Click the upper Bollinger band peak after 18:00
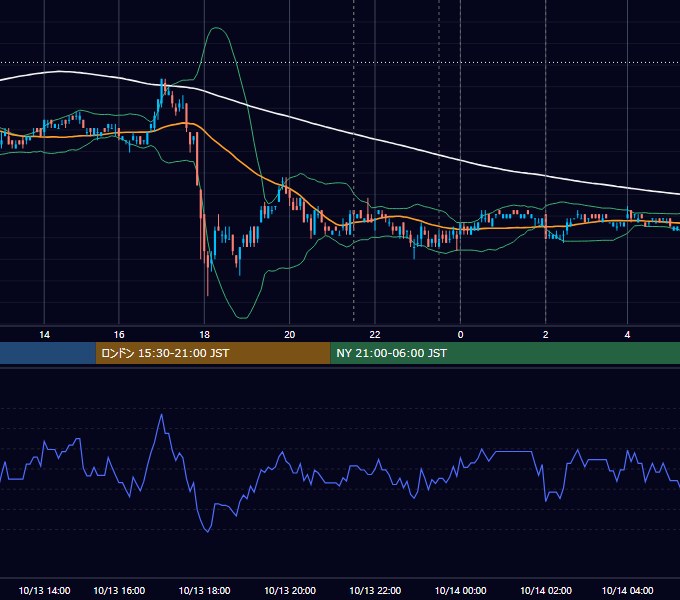 tap(216, 28)
